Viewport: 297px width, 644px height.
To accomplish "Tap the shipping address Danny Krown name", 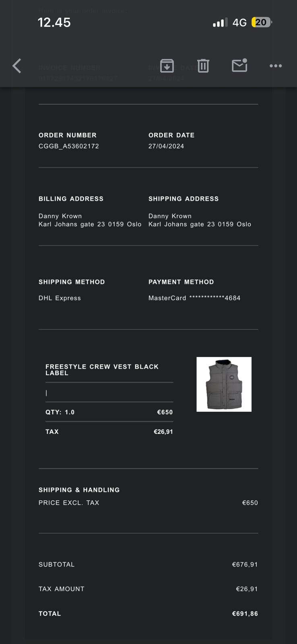I will [x=170, y=216].
